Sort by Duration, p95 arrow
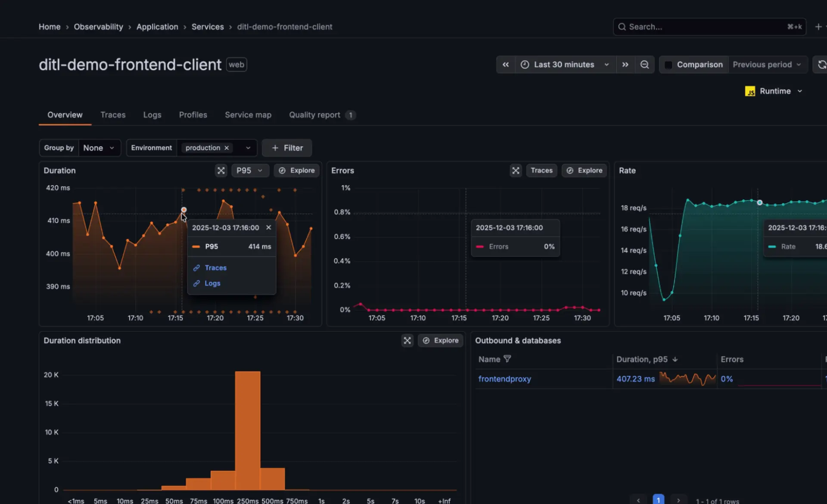The width and height of the screenshot is (827, 504). pos(675,359)
